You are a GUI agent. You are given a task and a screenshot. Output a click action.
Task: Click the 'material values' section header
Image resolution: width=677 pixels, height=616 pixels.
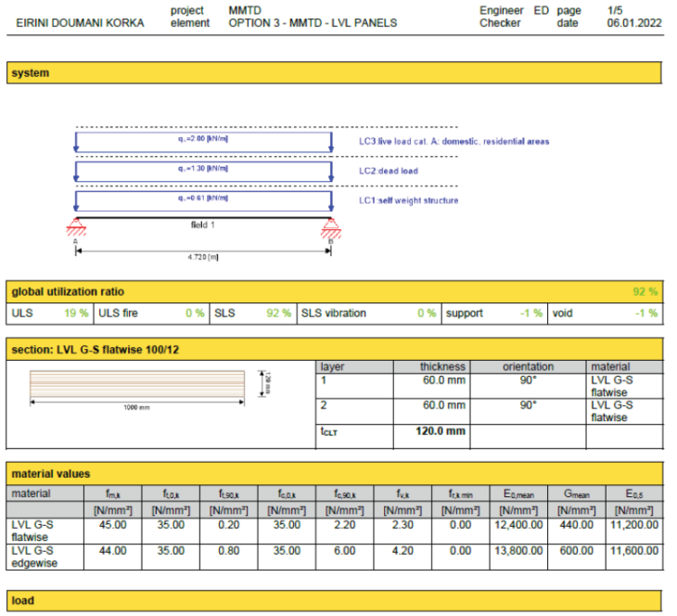(335, 473)
